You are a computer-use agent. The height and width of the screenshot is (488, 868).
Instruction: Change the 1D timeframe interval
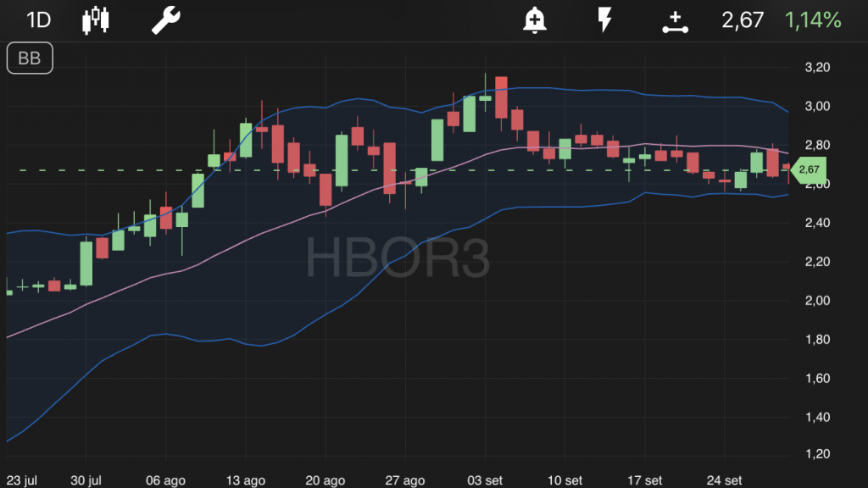39,20
